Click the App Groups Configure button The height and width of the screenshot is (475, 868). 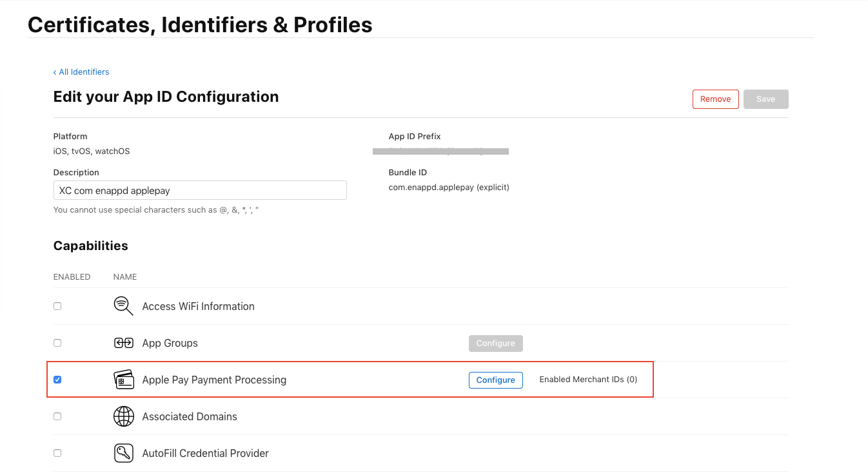pos(495,343)
